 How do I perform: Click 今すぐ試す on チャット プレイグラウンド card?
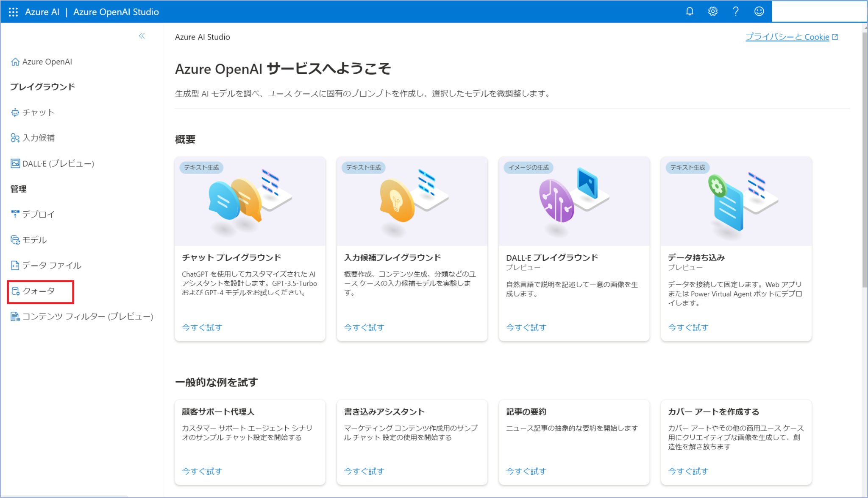click(x=202, y=327)
